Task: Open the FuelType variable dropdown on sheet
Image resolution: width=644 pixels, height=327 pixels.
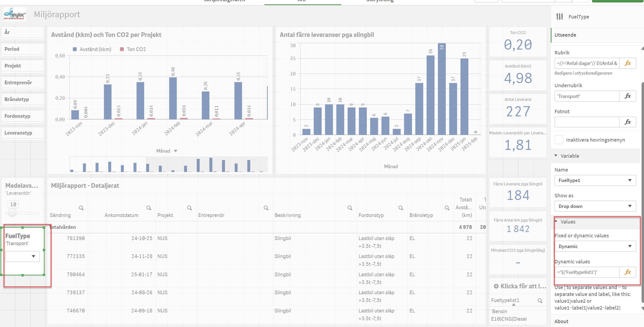Action: (23, 256)
